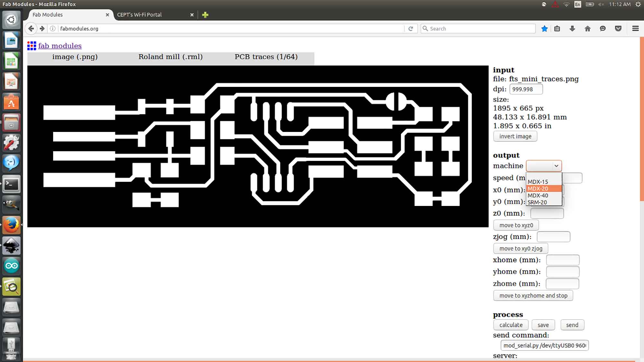This screenshot has width=644, height=362.
Task: Click move to xyz0 button
Action: 516,225
